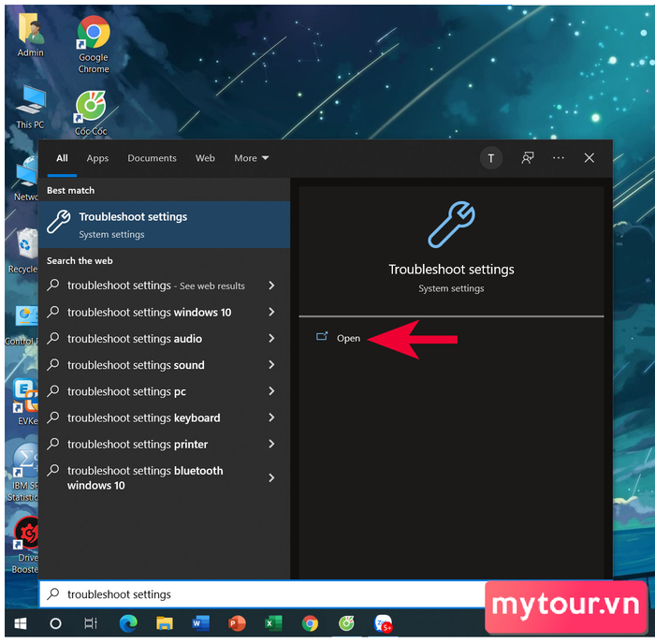Screen dimensions: 655x644
Task: Launch Excel from taskbar
Action: click(273, 623)
